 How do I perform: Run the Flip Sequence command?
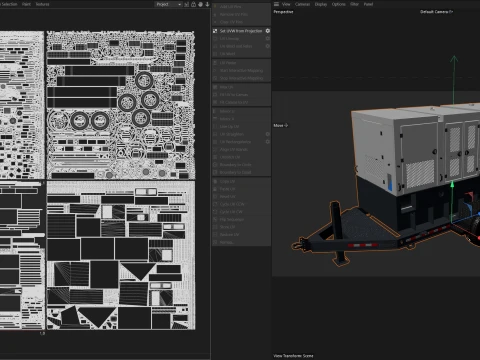click(241, 219)
